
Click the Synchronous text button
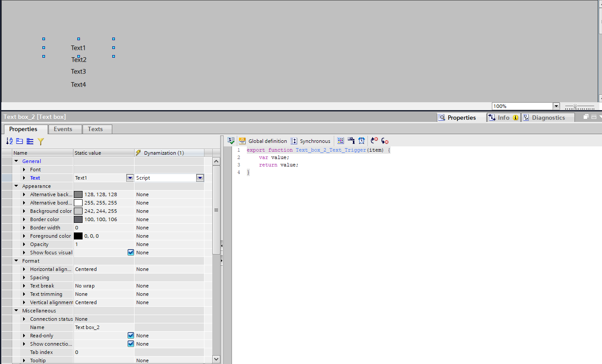315,141
